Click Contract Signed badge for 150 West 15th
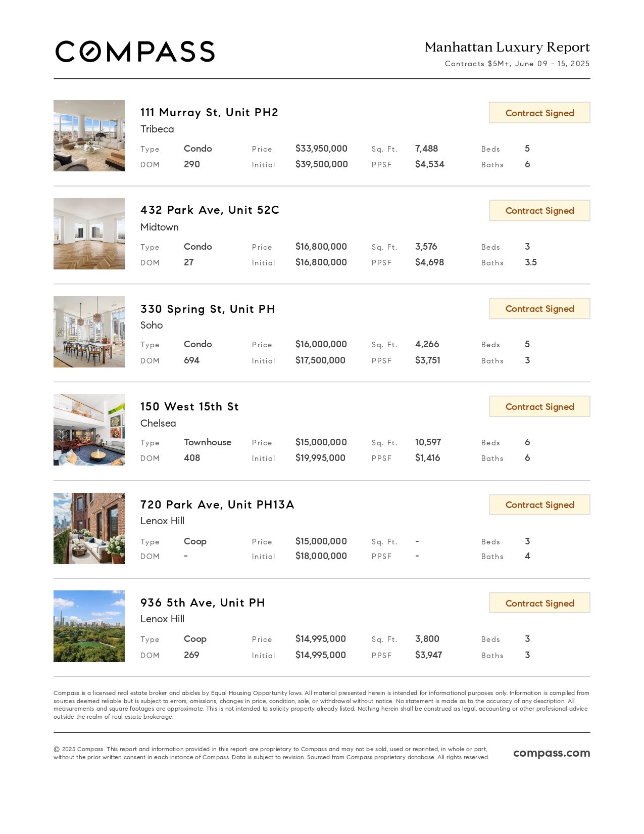Screen dimensions: 644x834 [539, 406]
